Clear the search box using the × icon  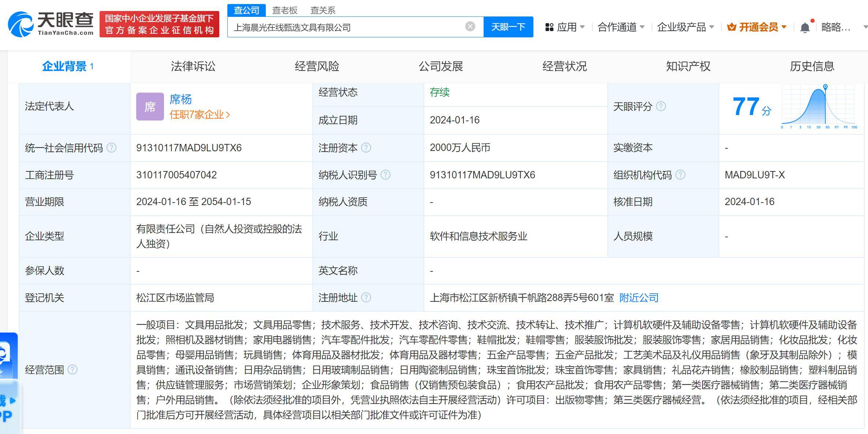[470, 26]
